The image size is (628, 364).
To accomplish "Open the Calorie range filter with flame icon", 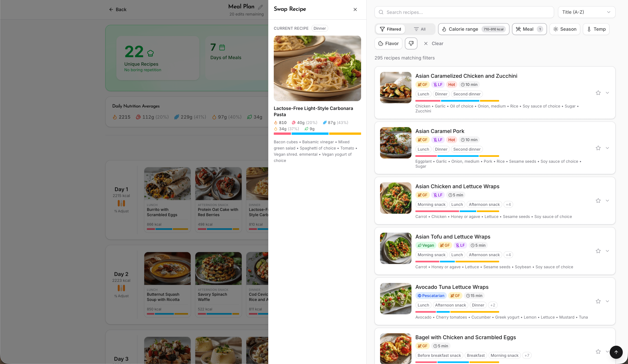I will [473, 29].
